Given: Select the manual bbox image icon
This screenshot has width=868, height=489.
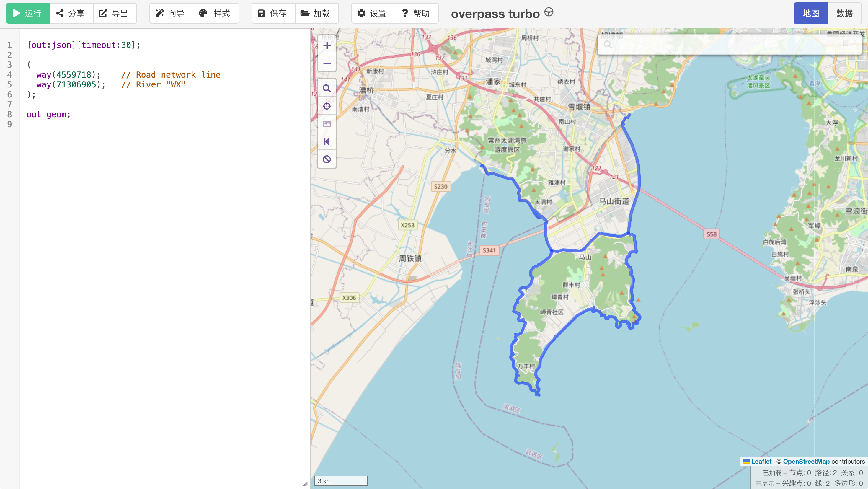Looking at the screenshot, I should click(x=327, y=124).
